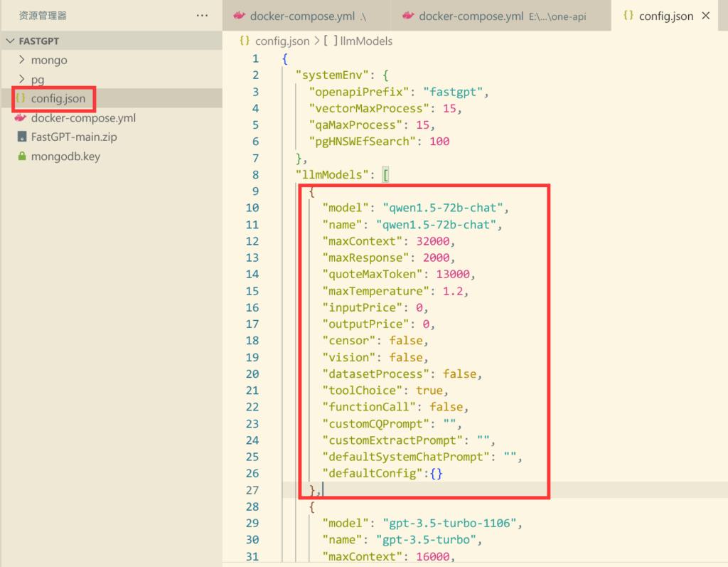Switch to the first docker-compose.yml tab
Image resolution: width=728 pixels, height=567 pixels.
coord(306,16)
